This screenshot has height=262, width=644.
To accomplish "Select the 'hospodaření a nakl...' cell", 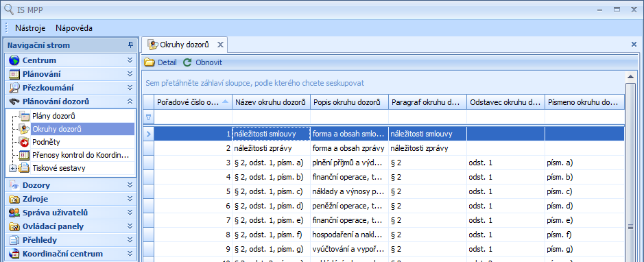I will (x=349, y=235).
